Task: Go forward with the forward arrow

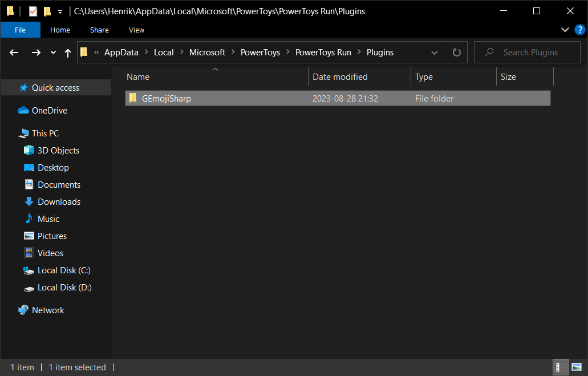Action: (x=36, y=52)
